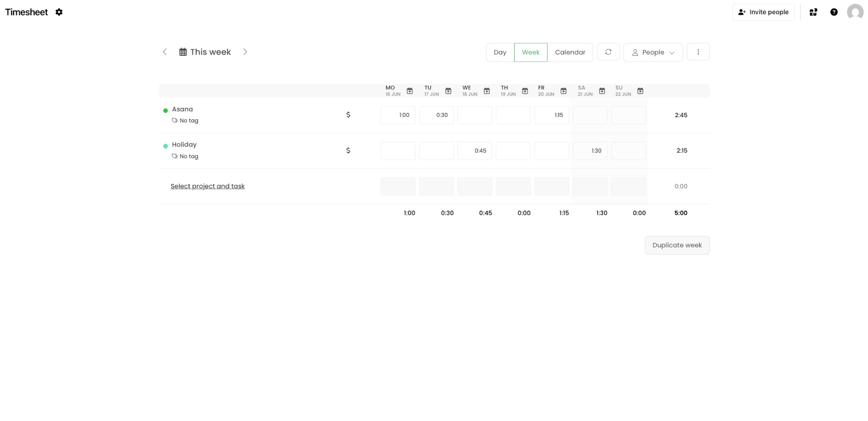868x421 pixels.
Task: Open the This week date picker
Action: click(205, 52)
